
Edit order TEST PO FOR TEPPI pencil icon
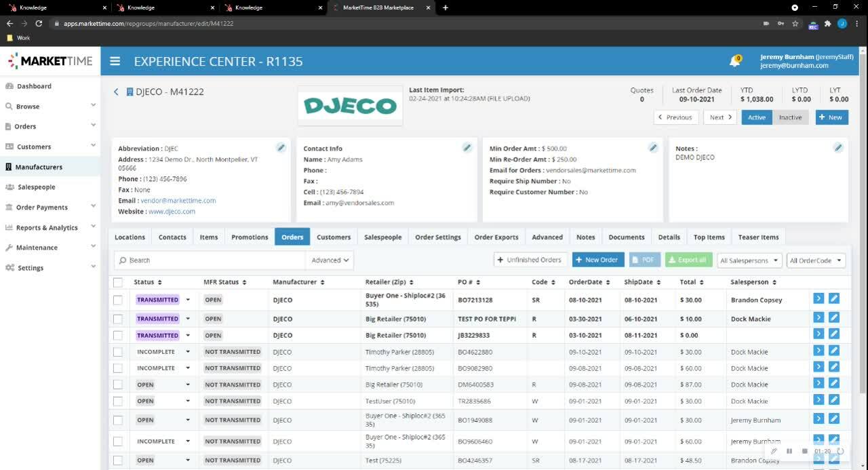point(834,317)
